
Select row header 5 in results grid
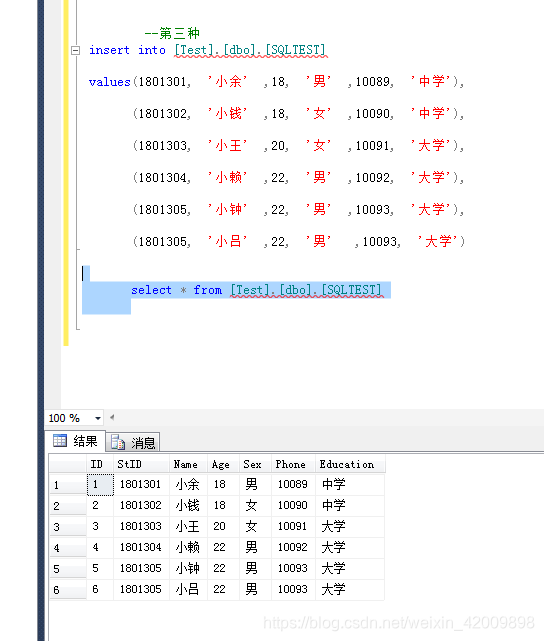pos(68,569)
